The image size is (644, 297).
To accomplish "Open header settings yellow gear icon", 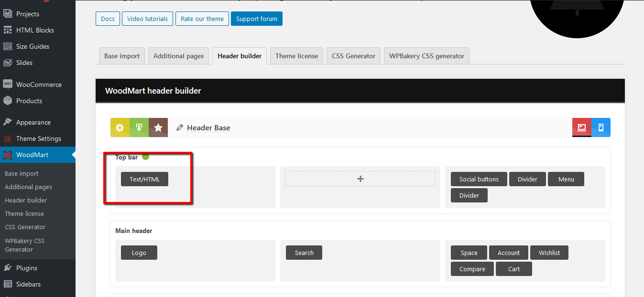I will tap(120, 127).
